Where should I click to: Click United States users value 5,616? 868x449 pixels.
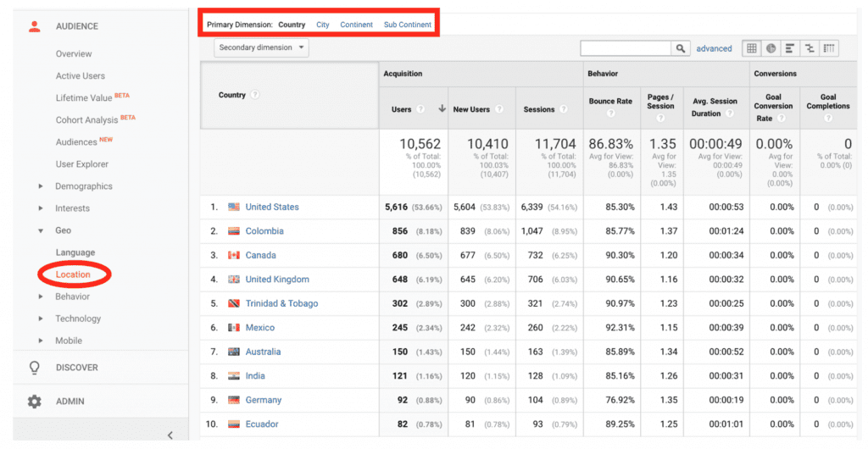coord(397,207)
